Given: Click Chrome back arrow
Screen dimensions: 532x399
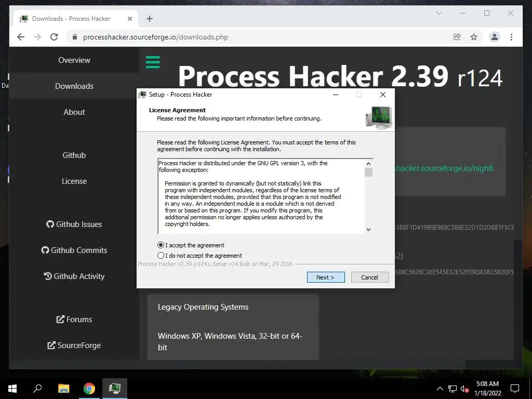Looking at the screenshot, I should point(21,37).
